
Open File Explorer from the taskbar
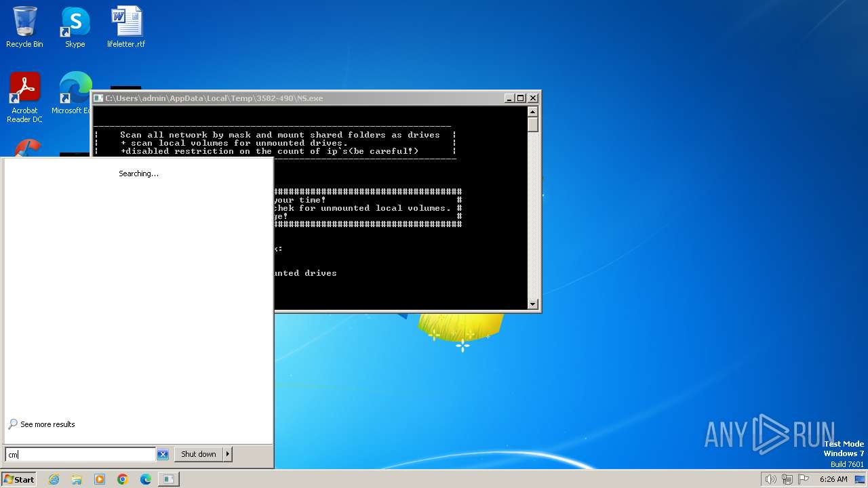[x=77, y=479]
